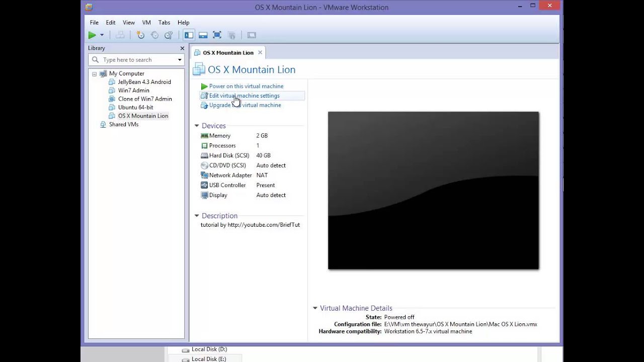Open the Help menu

(x=183, y=23)
